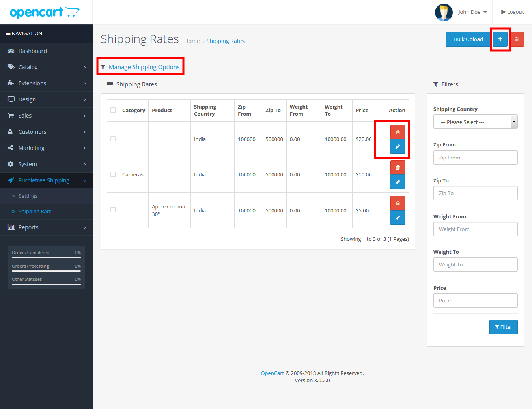Open the Reports navigation item
This screenshot has width=532, height=409.
click(x=46, y=227)
